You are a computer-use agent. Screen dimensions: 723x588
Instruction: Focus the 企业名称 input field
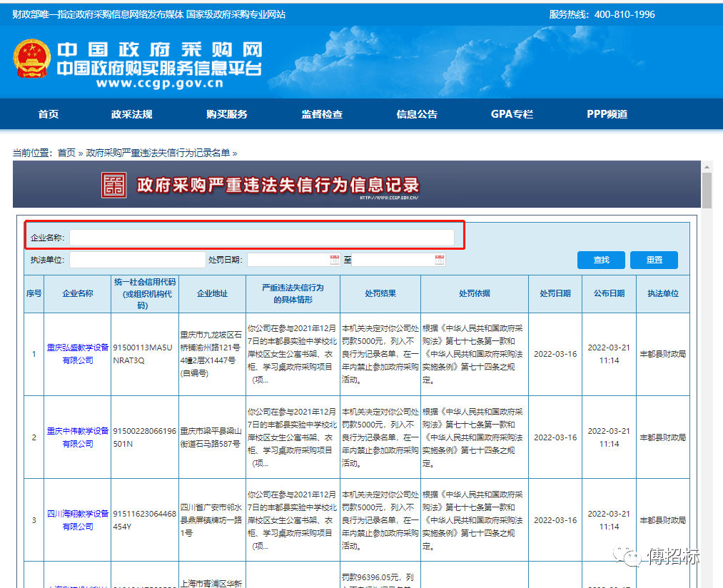(x=261, y=237)
